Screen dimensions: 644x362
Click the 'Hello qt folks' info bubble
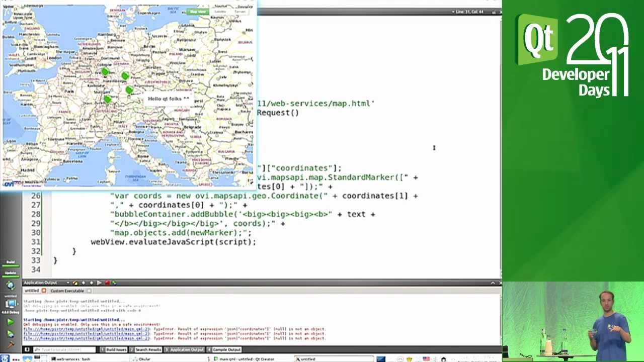169,99
